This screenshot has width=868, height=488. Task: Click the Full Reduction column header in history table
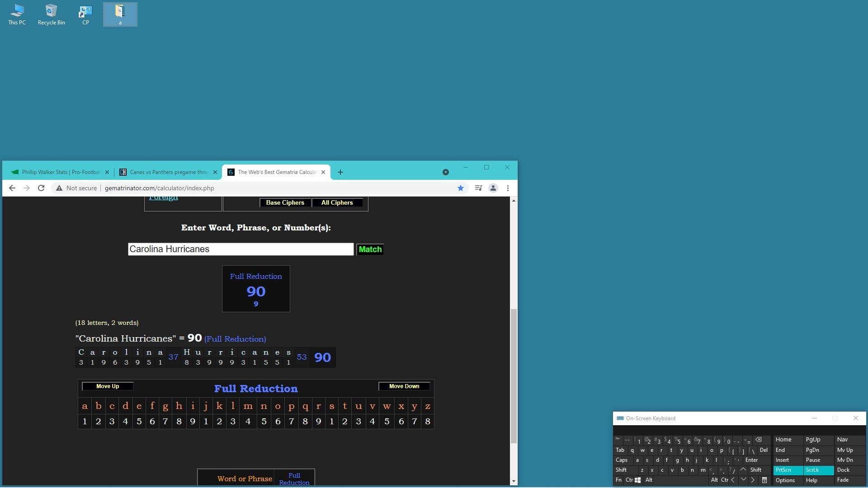294,479
